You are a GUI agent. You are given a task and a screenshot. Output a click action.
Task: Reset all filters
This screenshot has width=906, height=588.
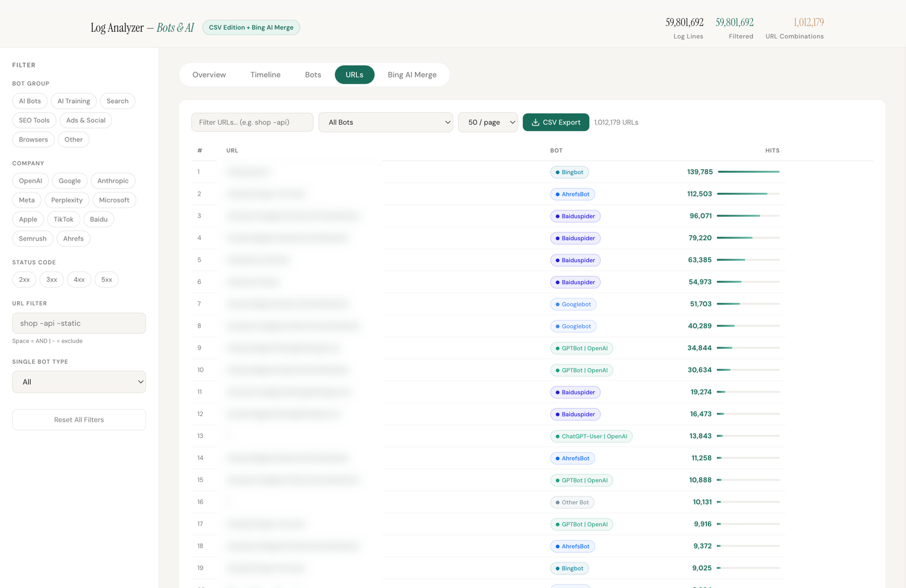79,419
